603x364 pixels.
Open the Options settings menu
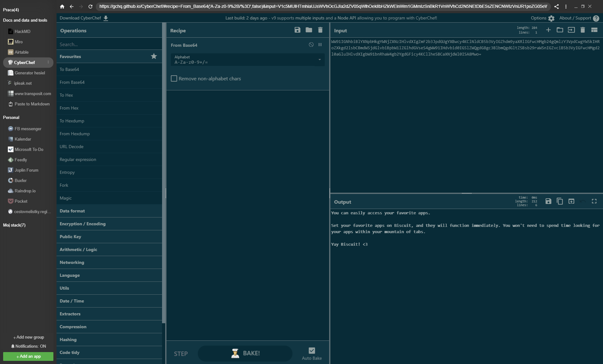click(x=542, y=18)
